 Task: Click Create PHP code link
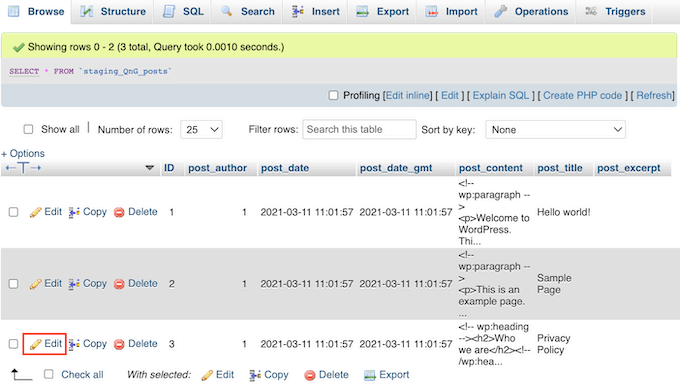582,95
